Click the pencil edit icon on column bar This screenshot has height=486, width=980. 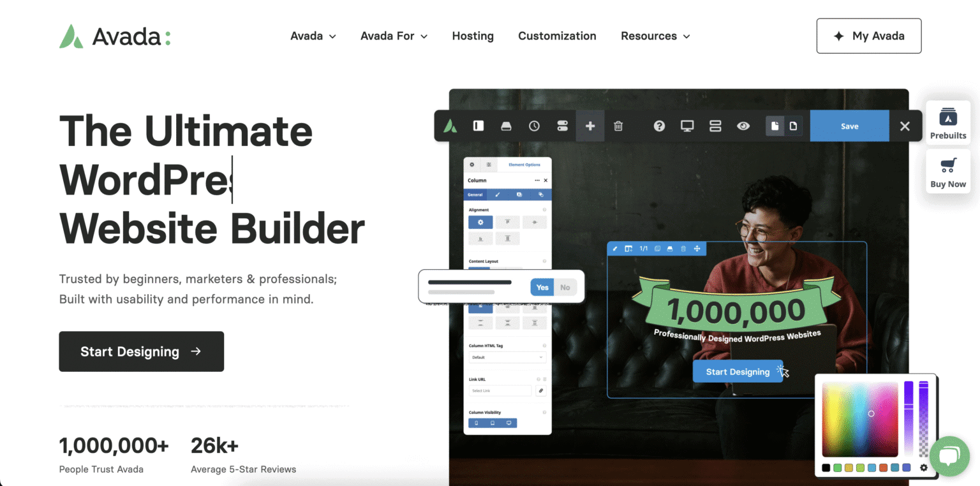615,249
